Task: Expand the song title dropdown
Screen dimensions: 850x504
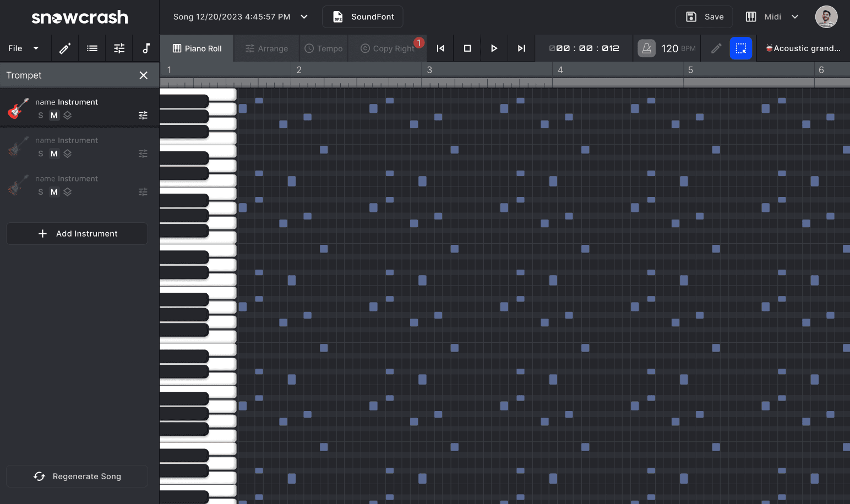Action: point(304,17)
